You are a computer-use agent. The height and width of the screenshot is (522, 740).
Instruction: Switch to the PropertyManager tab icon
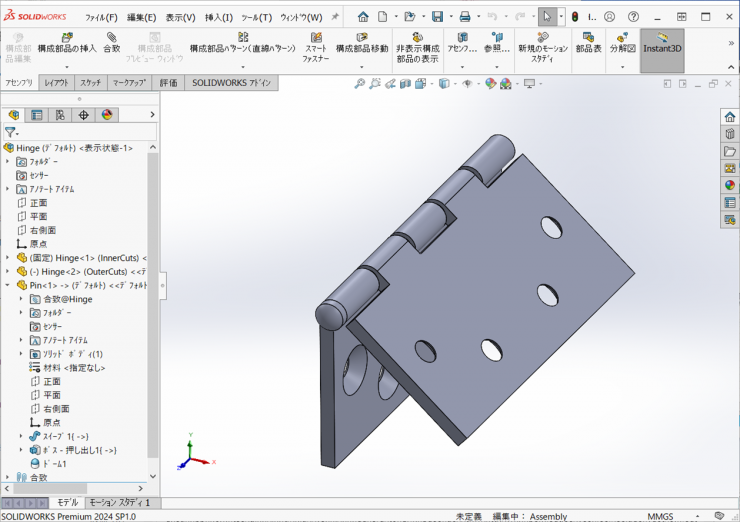[37, 115]
